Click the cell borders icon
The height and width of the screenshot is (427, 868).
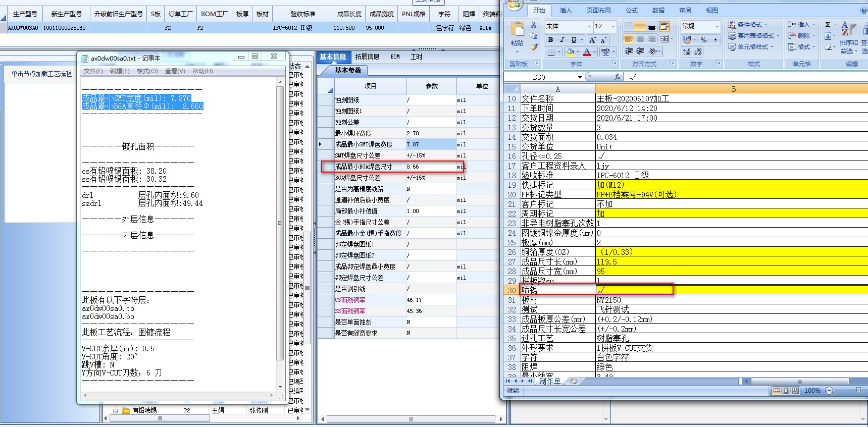coord(551,51)
